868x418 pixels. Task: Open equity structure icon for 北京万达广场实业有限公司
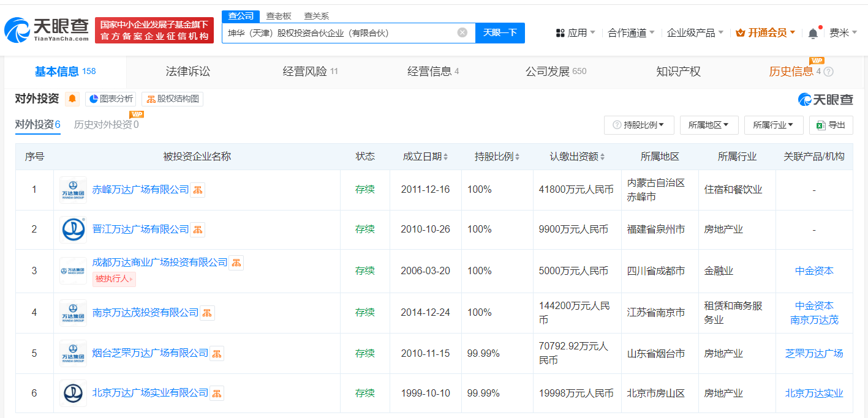[217, 393]
